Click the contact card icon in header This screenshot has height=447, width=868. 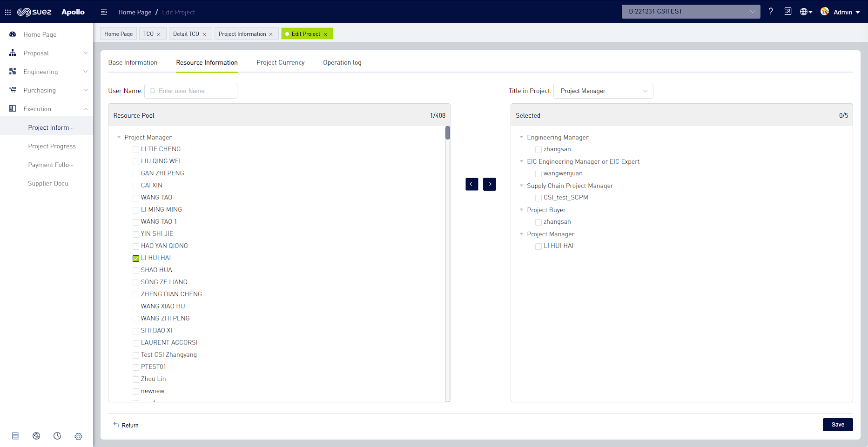point(788,12)
